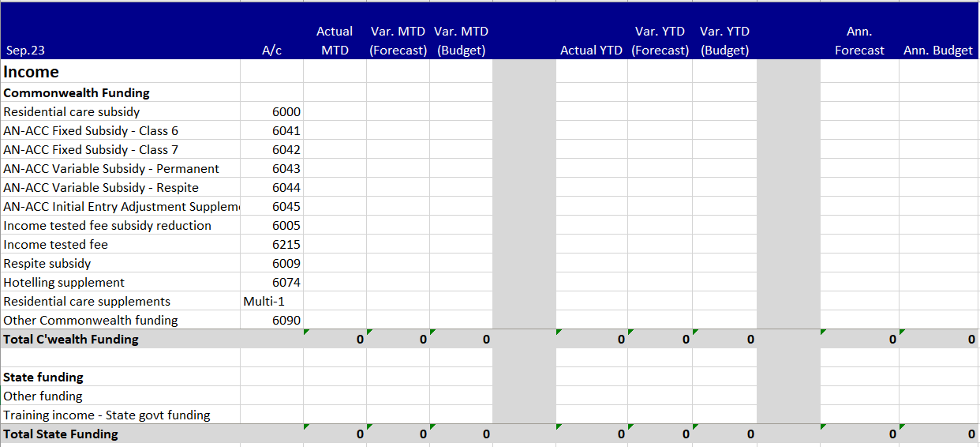Select the 'Income' heading cell

click(x=120, y=72)
